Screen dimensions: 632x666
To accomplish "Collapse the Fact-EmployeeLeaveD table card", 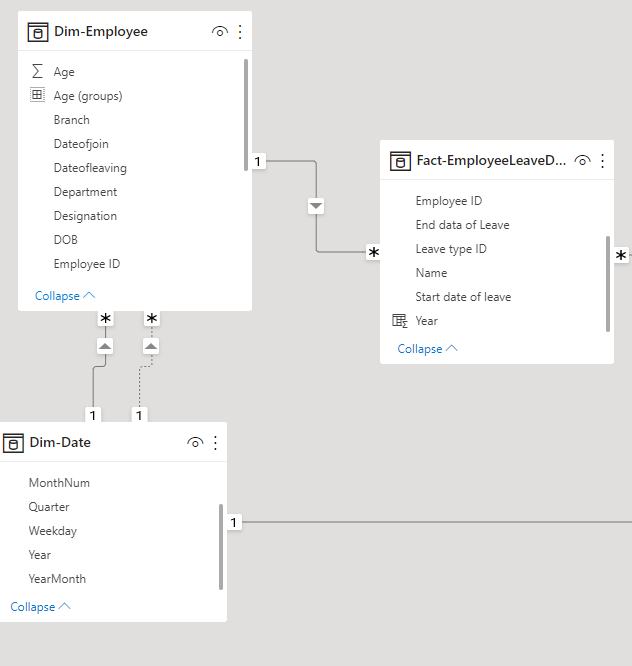I will coord(428,349).
